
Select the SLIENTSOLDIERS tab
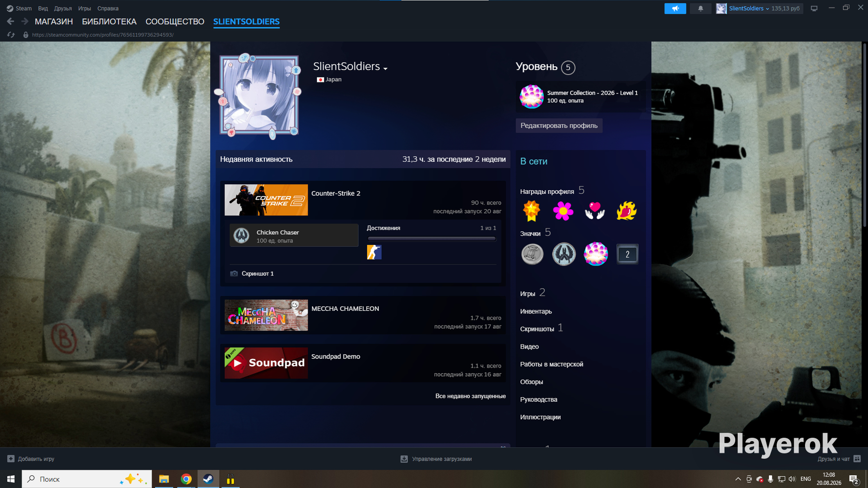click(x=247, y=21)
